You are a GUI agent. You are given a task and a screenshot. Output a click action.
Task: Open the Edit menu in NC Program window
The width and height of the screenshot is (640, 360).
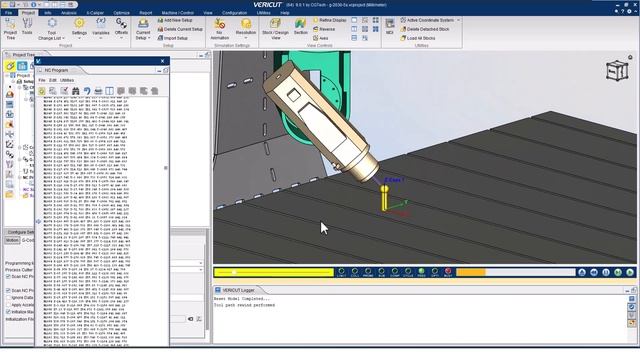click(x=53, y=80)
